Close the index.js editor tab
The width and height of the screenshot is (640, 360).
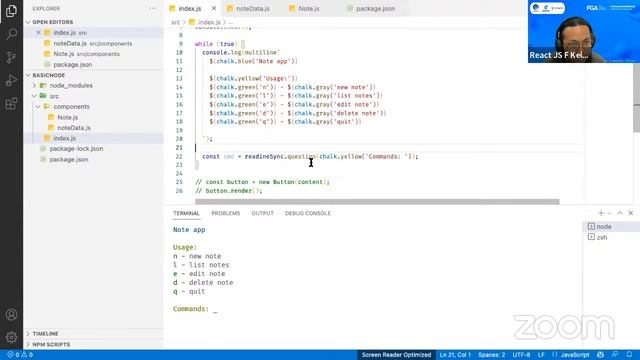pyautogui.click(x=214, y=8)
